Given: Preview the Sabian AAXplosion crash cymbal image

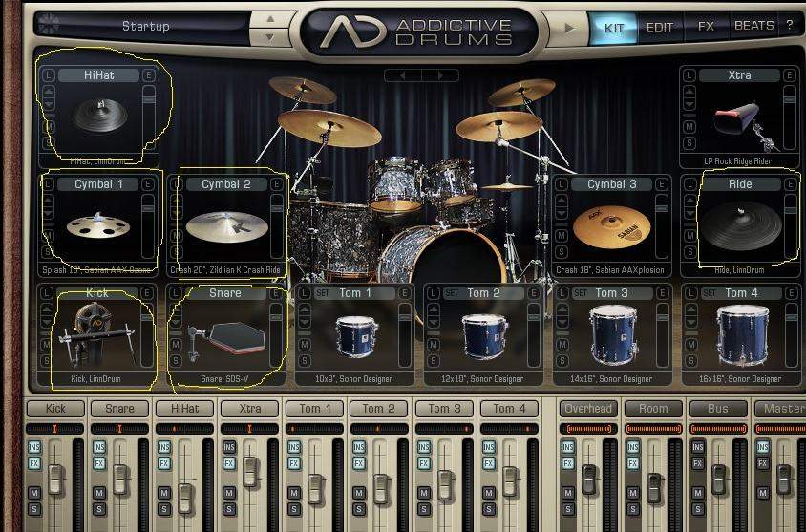Looking at the screenshot, I should point(612,227).
